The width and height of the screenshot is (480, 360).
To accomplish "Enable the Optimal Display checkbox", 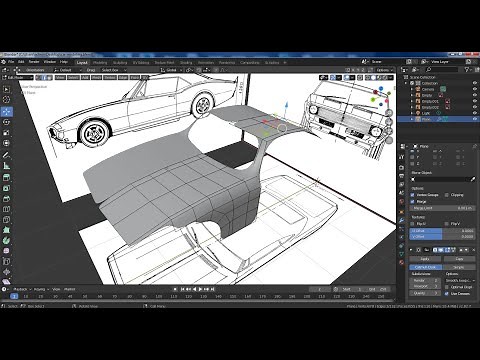I will pyautogui.click(x=447, y=287).
